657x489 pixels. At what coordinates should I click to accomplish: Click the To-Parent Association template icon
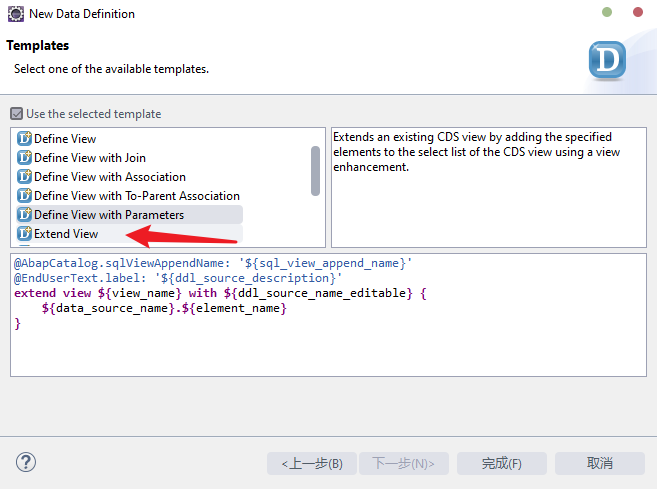(24, 196)
